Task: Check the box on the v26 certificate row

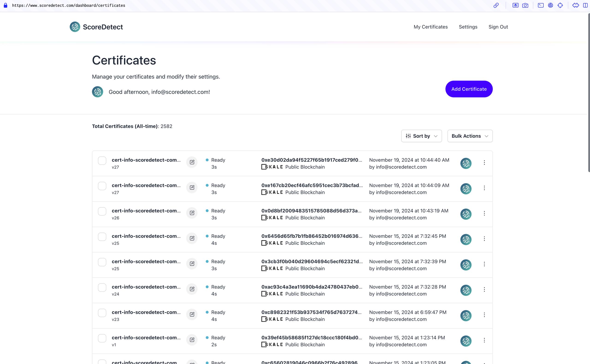Action: (102, 211)
